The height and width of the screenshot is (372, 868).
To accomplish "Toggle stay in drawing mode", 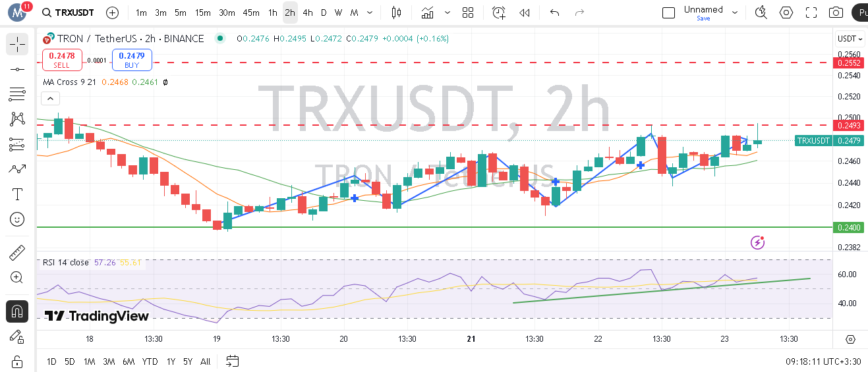I will coord(17,336).
